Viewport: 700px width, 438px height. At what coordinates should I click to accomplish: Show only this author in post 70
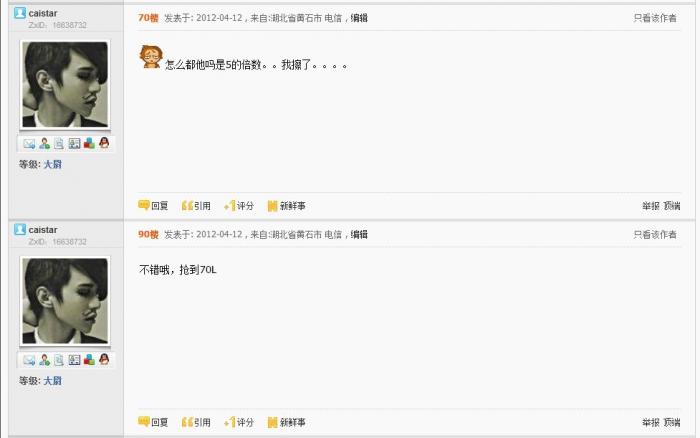(x=655, y=18)
